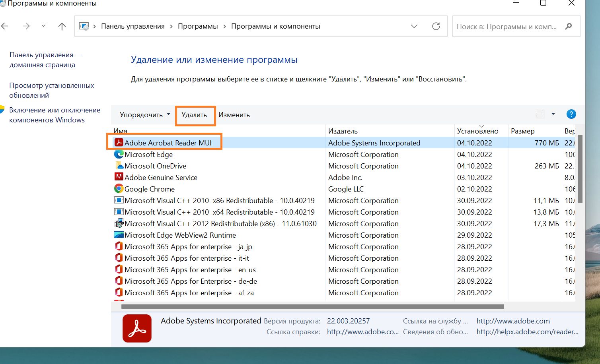Click the Microsoft Edge icon in list
This screenshot has width=600, height=364.
[119, 154]
